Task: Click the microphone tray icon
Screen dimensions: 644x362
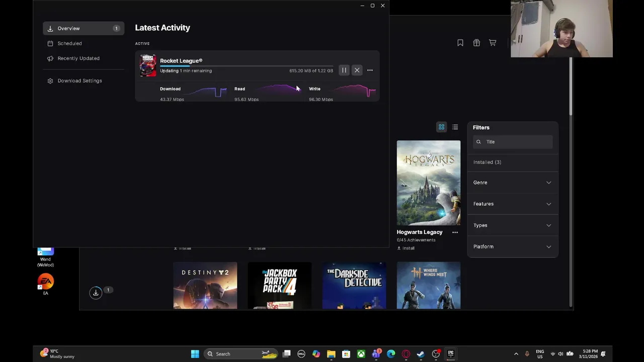Action: (x=527, y=354)
